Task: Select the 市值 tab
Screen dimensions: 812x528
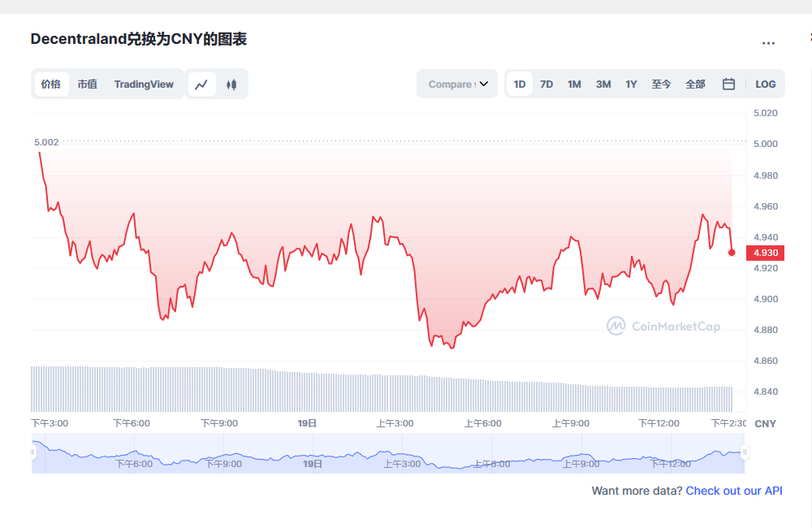Action: 88,84
